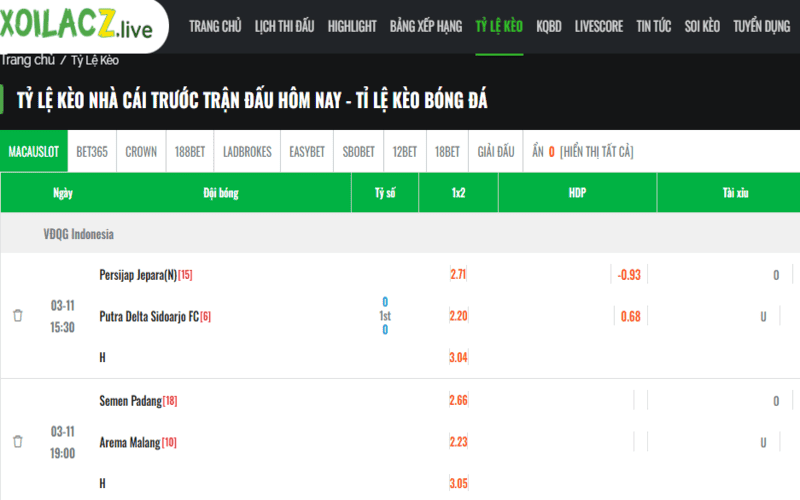Viewport: 800px width, 500px height.
Task: Click the trash icon for Persijap Jepara match
Action: pos(18,316)
